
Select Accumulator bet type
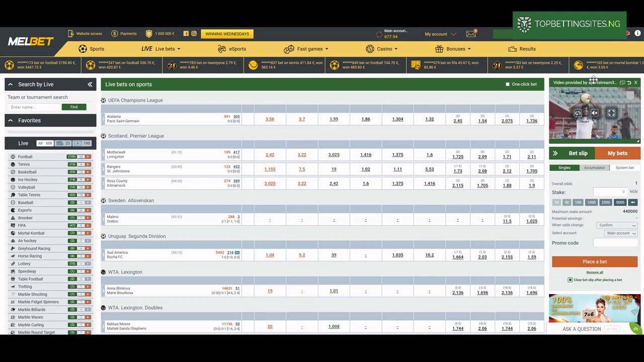(594, 168)
